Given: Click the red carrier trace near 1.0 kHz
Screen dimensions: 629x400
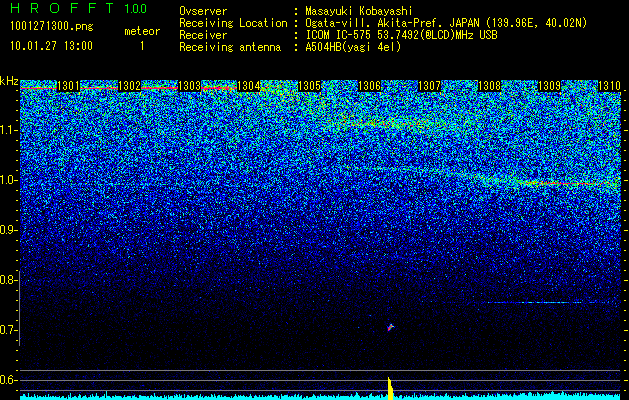Looking at the screenshot, I should point(566,183).
